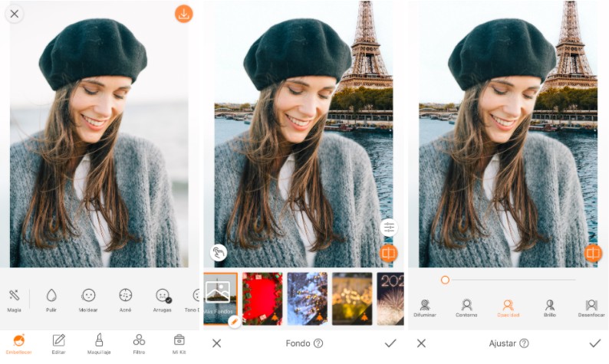
Task: Open the Arrugas wrinkles tool
Action: pos(163,300)
